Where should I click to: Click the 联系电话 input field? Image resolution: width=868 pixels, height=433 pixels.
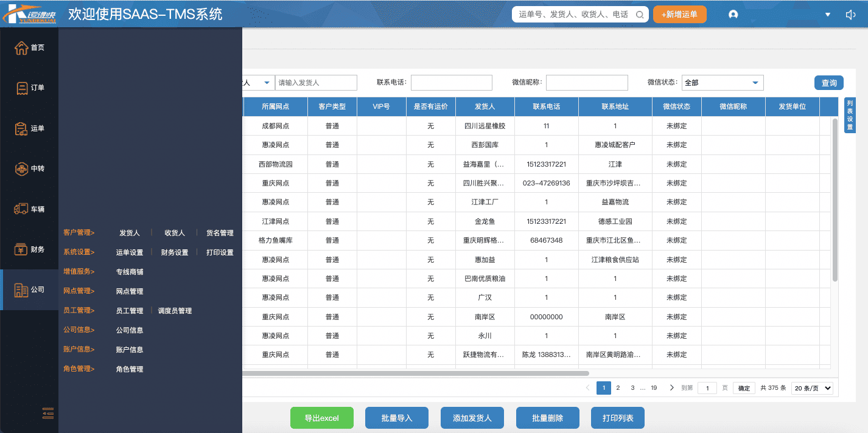452,83
